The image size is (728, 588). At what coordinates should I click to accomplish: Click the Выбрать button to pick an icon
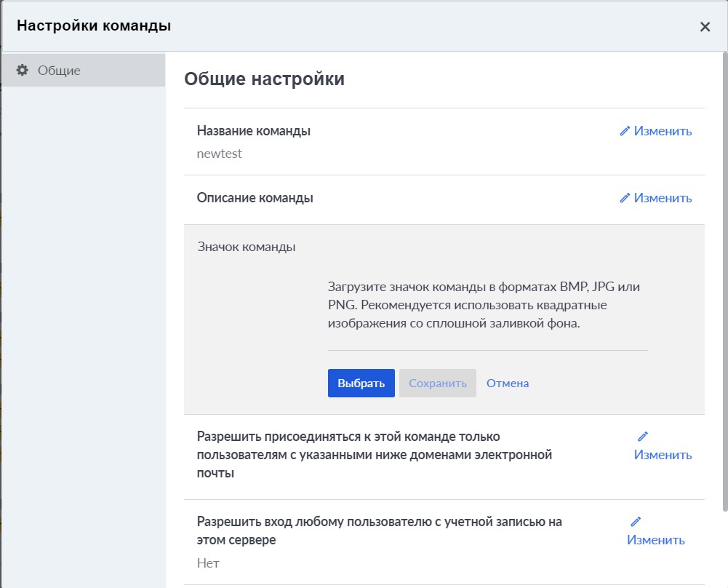pos(361,382)
